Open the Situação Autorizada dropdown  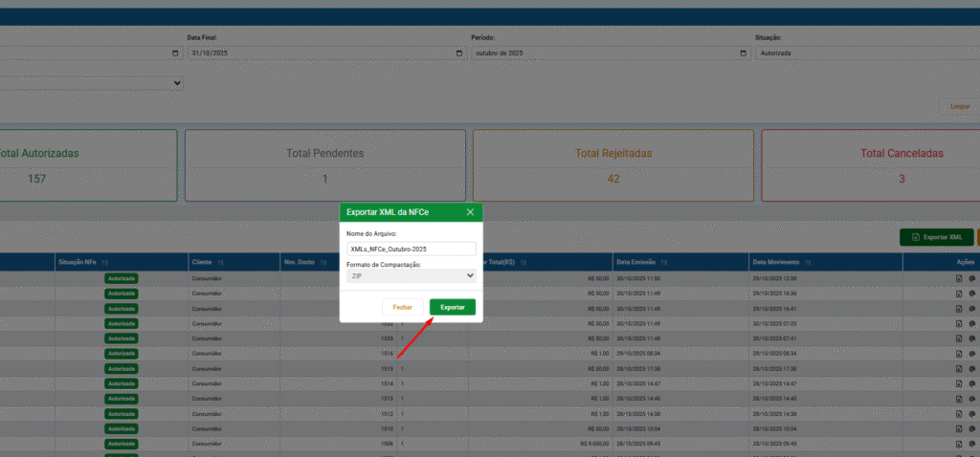click(867, 54)
